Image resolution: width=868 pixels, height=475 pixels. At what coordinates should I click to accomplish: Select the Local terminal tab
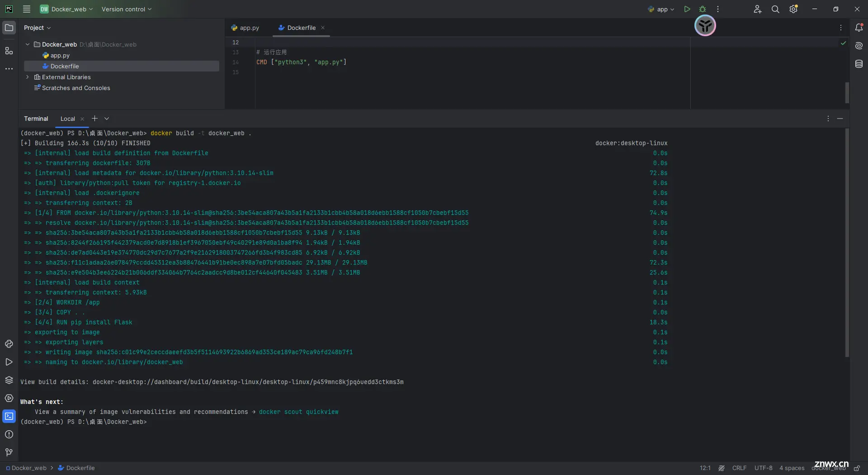pos(68,119)
